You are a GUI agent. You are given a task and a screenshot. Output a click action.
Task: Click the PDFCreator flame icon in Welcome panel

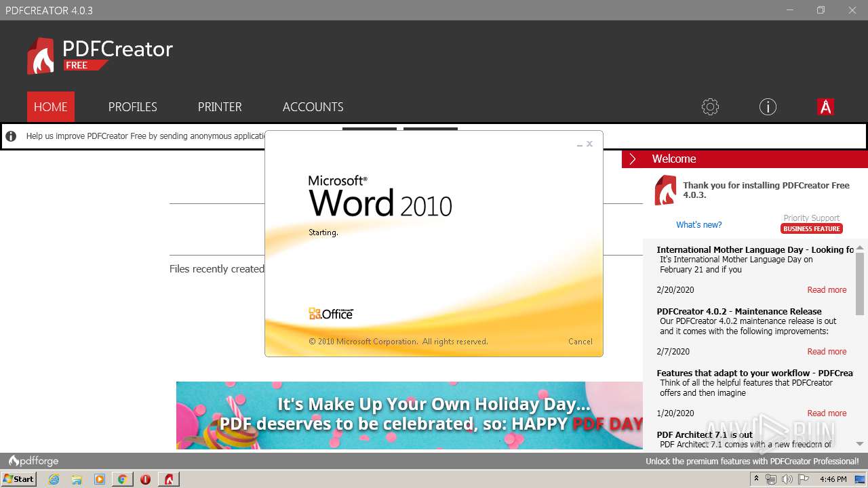pyautogui.click(x=665, y=190)
